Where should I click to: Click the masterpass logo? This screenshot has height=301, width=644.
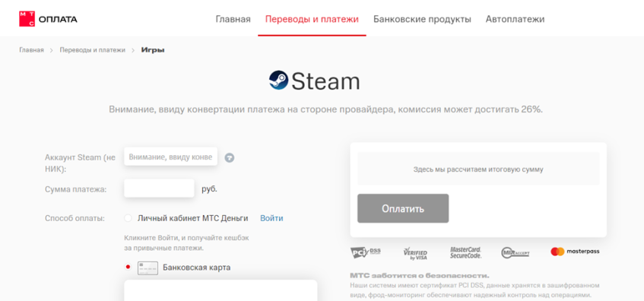[x=575, y=252]
